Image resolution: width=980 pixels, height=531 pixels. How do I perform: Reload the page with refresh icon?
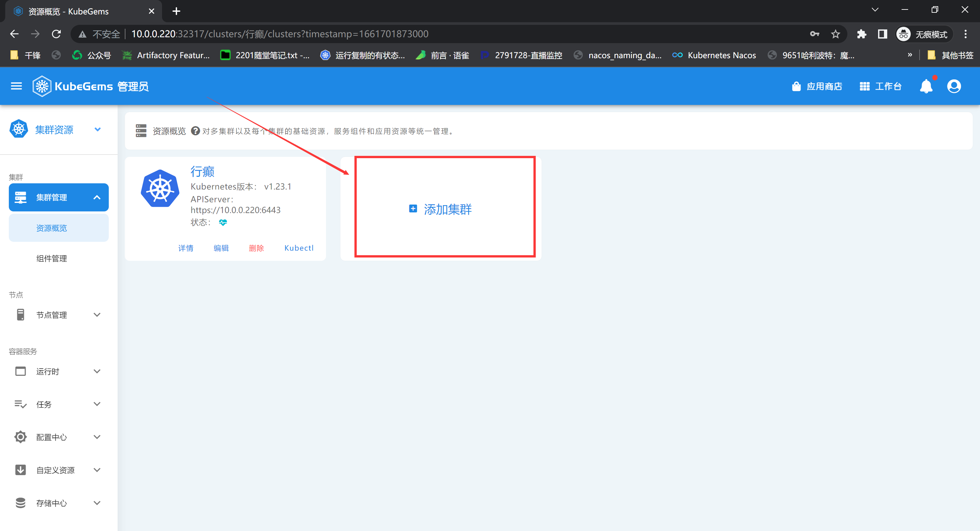[56, 34]
